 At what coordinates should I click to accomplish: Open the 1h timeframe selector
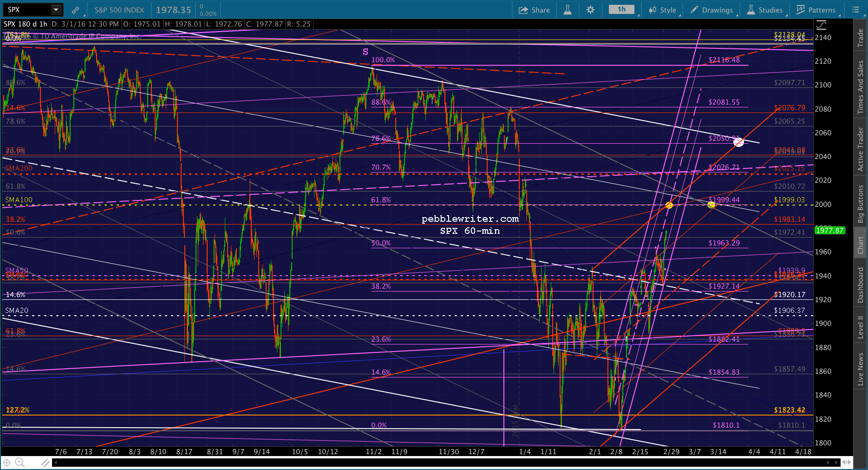[622, 10]
